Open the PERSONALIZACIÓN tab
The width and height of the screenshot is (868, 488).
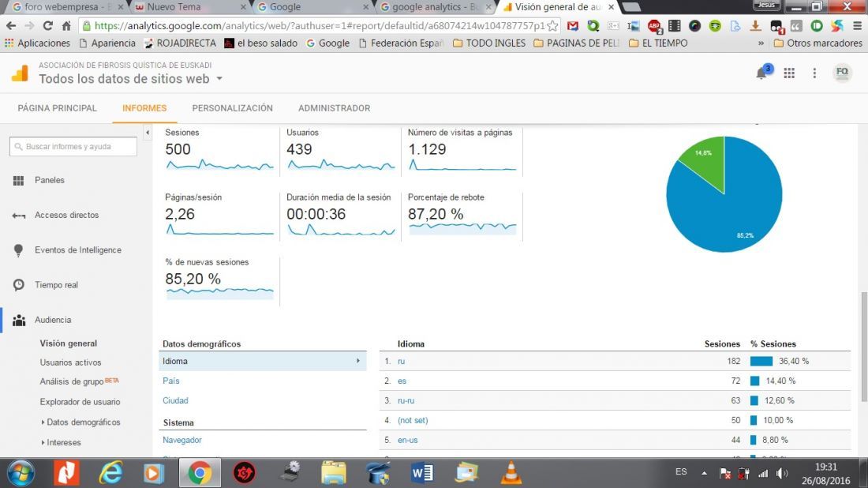[x=233, y=108]
